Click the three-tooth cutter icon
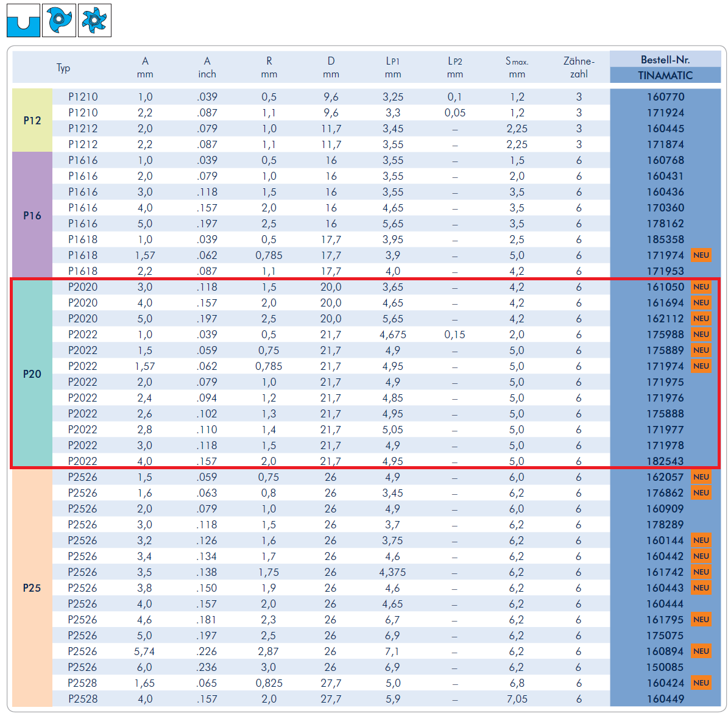The image size is (728, 716). [60, 21]
